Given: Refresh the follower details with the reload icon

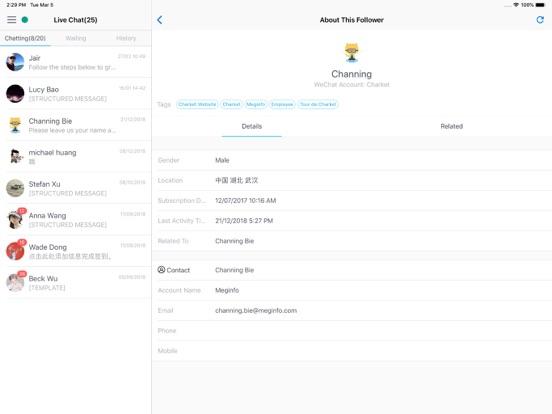Looking at the screenshot, I should [x=540, y=20].
